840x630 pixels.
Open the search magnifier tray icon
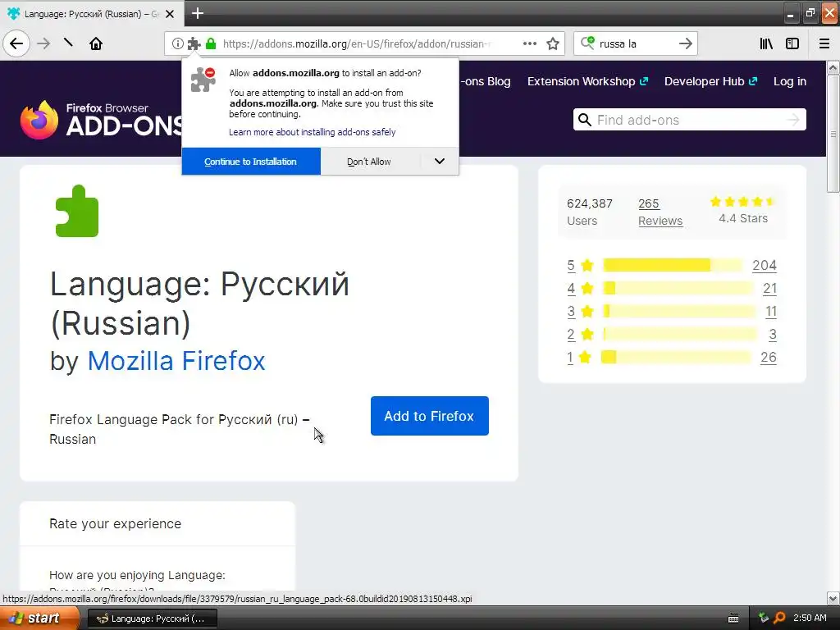click(779, 618)
